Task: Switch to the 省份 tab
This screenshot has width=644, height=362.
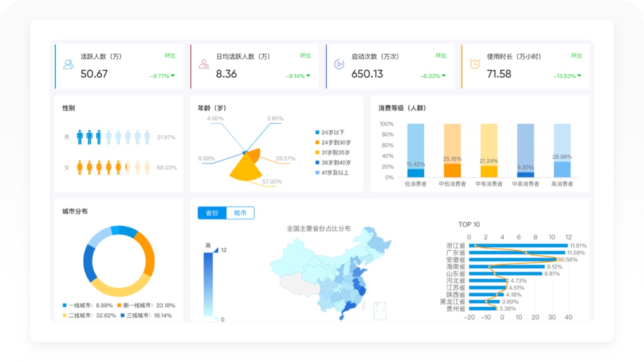Action: click(212, 213)
